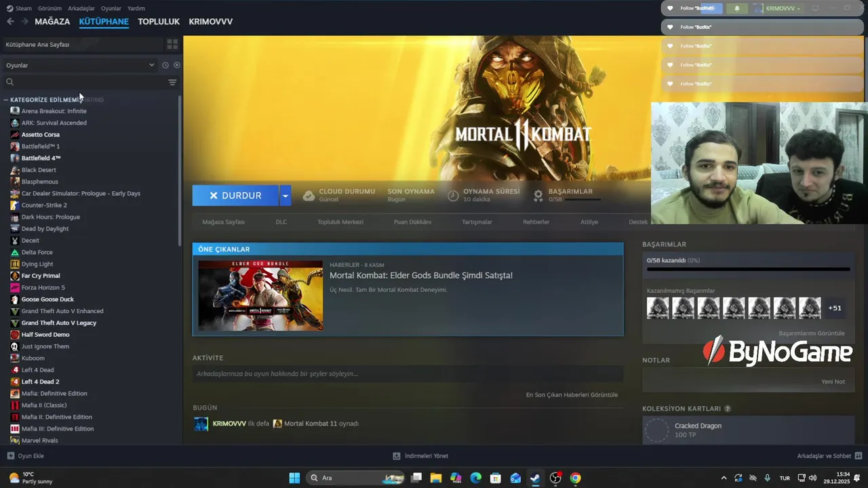The height and width of the screenshot is (488, 868).
Task: Show hidden system tray icons chevron
Action: point(724,478)
